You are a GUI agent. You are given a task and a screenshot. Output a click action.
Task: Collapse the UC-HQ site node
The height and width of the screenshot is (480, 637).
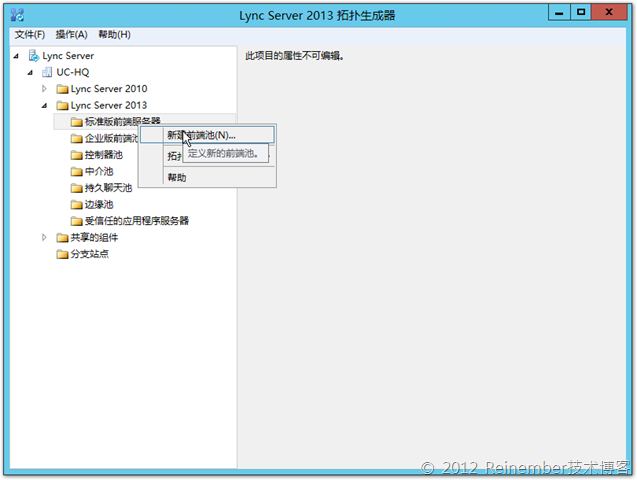click(x=30, y=73)
